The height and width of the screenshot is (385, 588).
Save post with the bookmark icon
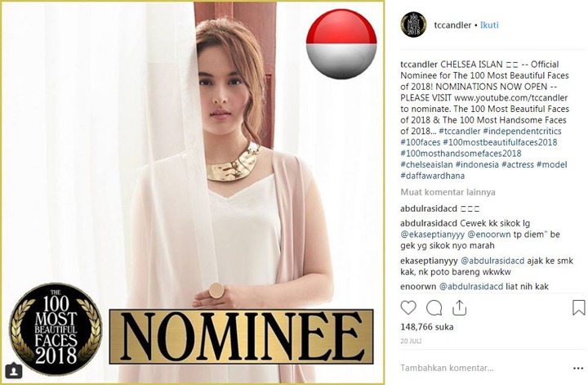[x=579, y=307]
